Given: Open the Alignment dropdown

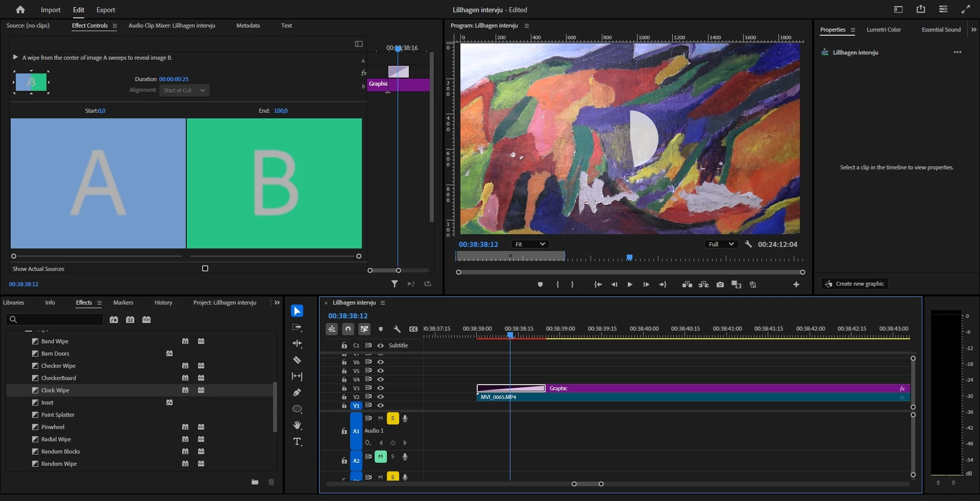Looking at the screenshot, I should 184,90.
